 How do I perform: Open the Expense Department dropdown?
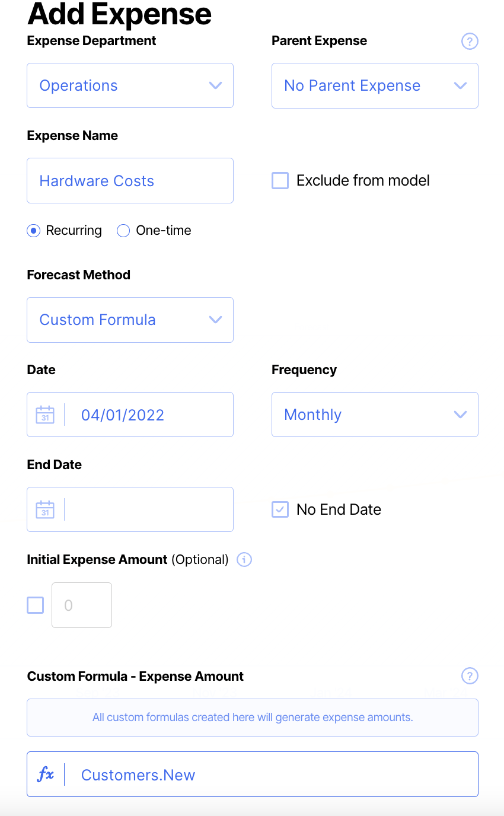130,85
